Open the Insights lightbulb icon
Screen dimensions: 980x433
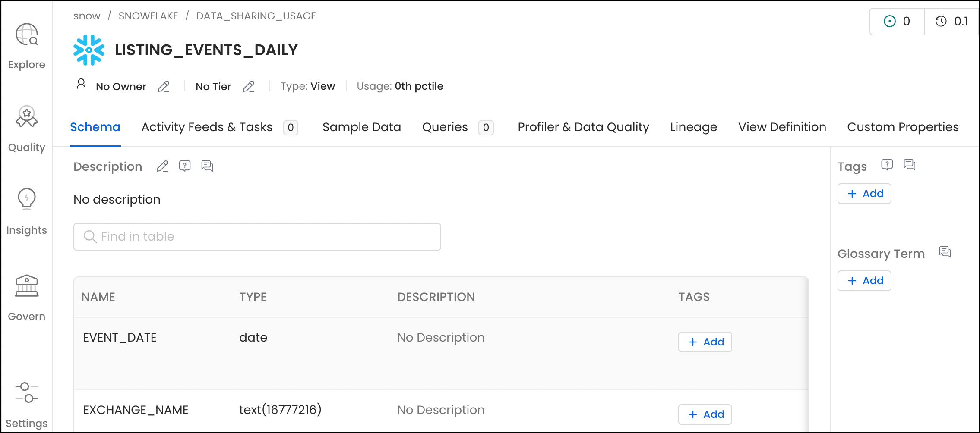tap(27, 199)
